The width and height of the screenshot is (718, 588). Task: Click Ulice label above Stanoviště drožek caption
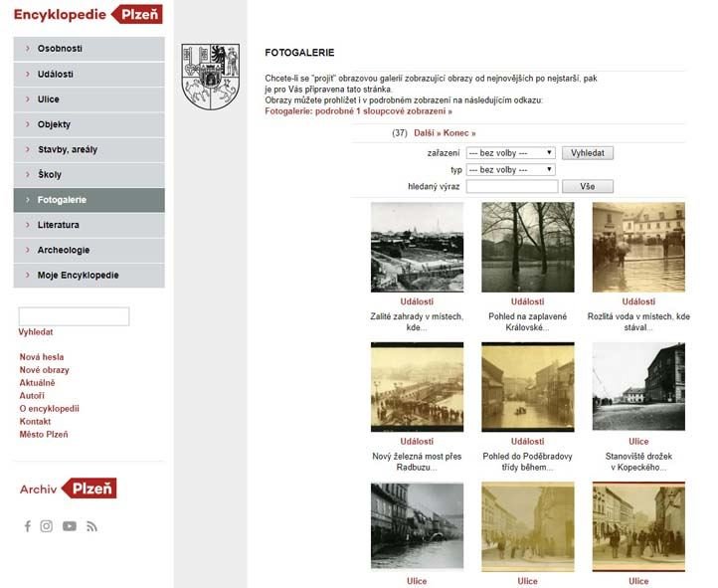coord(638,442)
